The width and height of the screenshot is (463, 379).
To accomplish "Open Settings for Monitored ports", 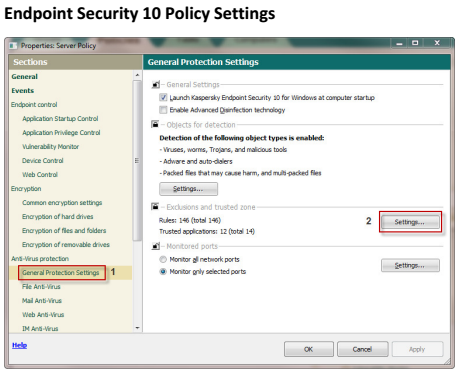I will tap(410, 266).
